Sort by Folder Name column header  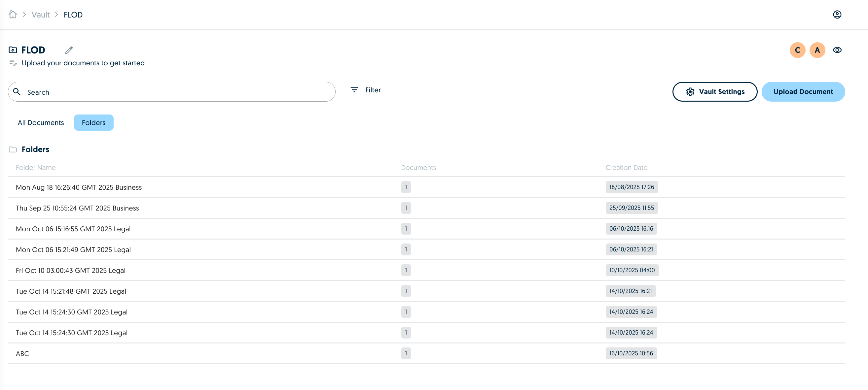click(x=36, y=168)
